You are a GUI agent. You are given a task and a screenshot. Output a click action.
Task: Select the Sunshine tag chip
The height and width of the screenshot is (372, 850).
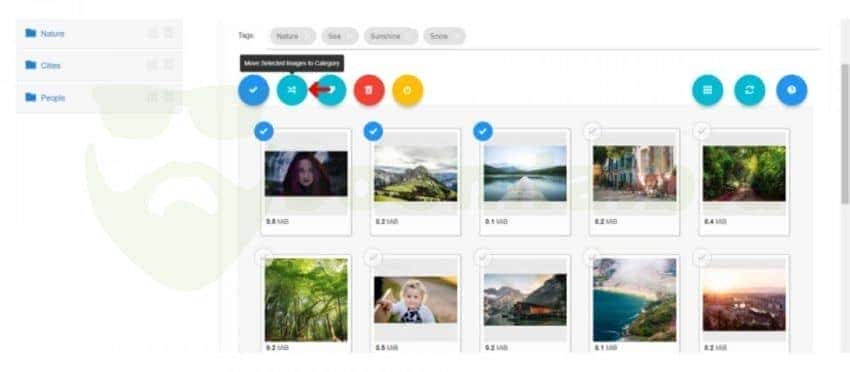[x=391, y=36]
